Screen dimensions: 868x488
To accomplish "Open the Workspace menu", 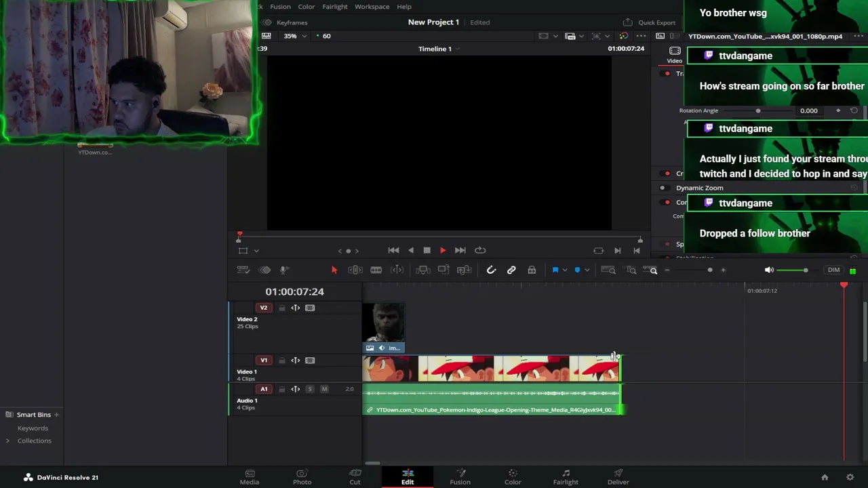I will [x=372, y=7].
